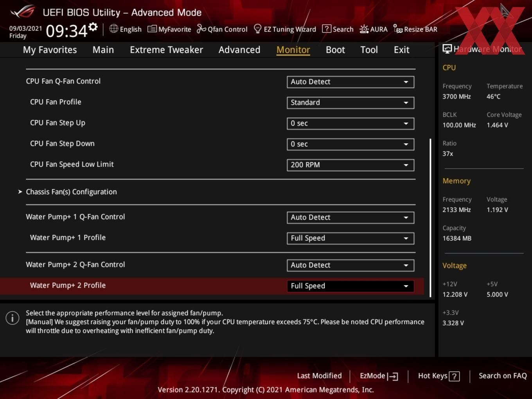
Task: Show Hot Keys help
Action: tap(439, 376)
